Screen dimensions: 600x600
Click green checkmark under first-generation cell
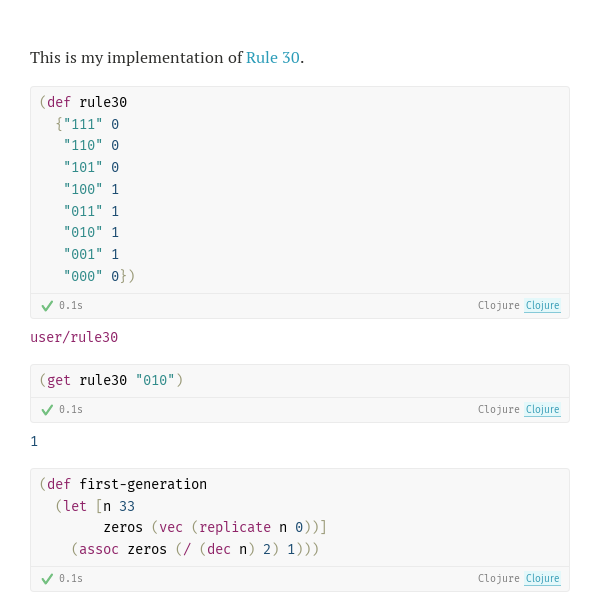coord(47,579)
